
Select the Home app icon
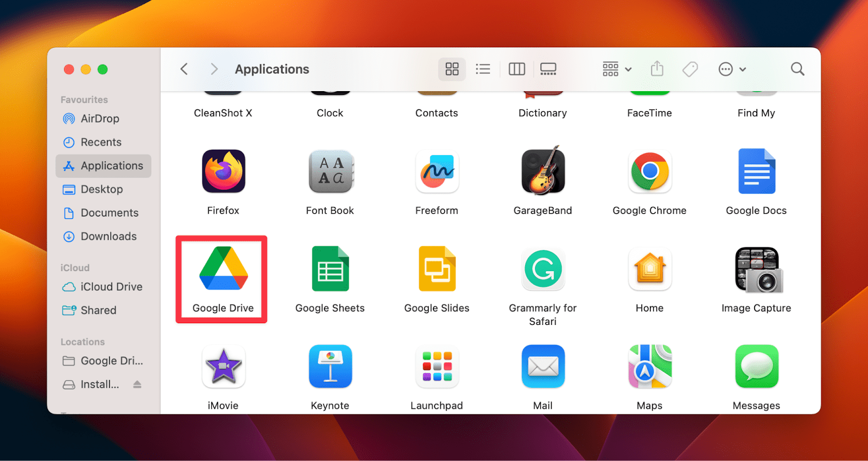[x=650, y=269]
